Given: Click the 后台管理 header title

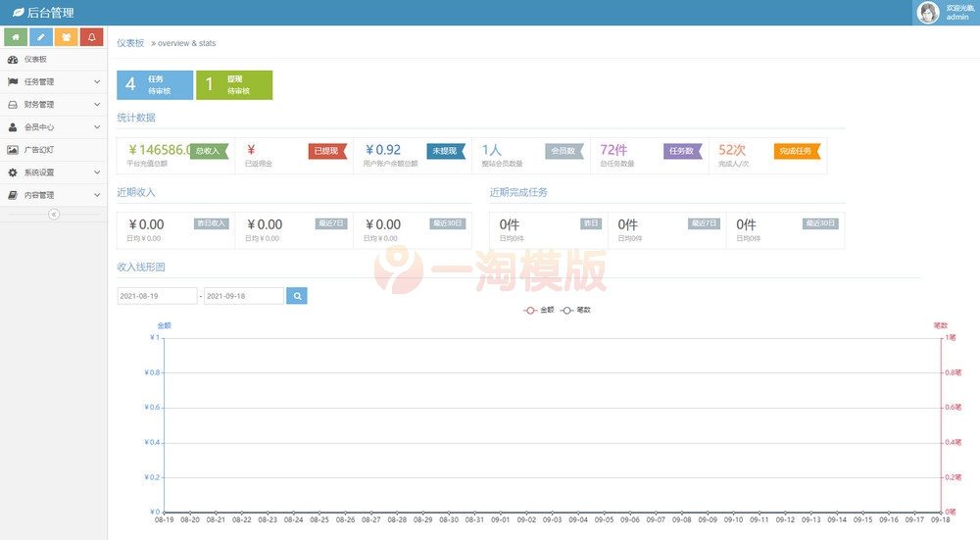Looking at the screenshot, I should pos(51,13).
